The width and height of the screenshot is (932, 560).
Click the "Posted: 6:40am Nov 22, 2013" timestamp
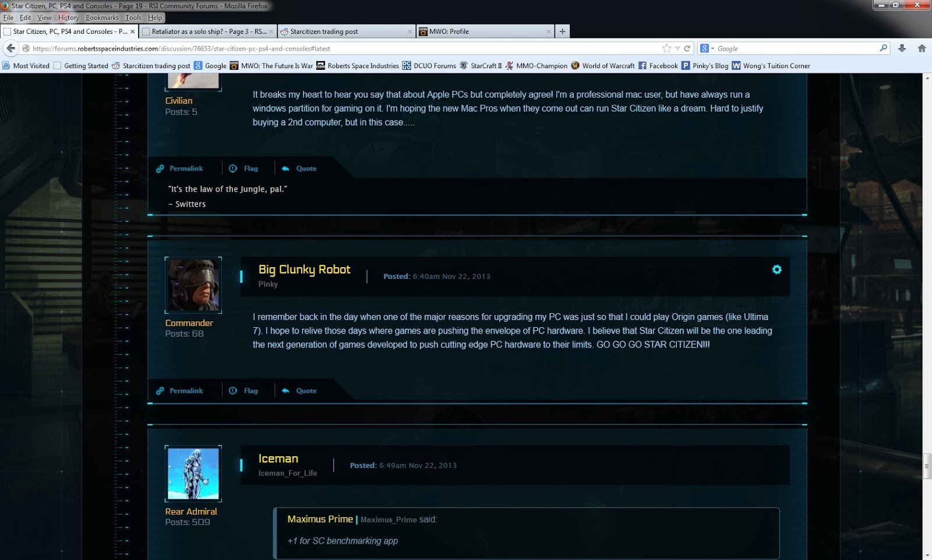pyautogui.click(x=436, y=277)
